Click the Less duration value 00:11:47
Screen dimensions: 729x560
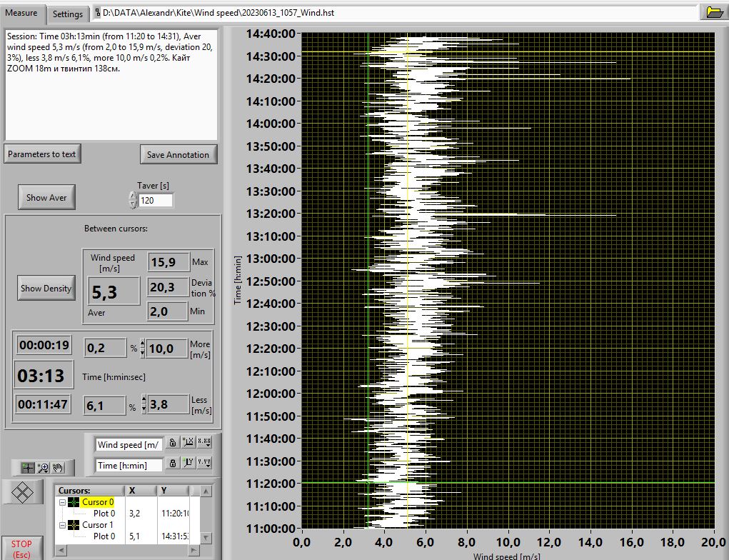point(44,404)
